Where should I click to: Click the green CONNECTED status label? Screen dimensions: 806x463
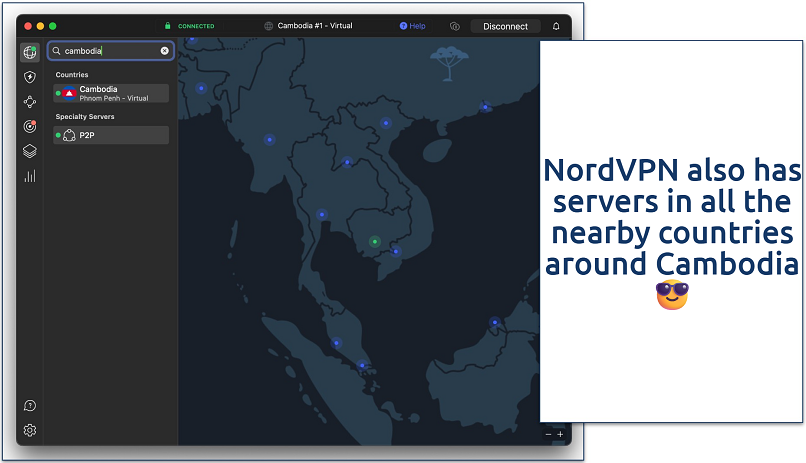pyautogui.click(x=196, y=26)
